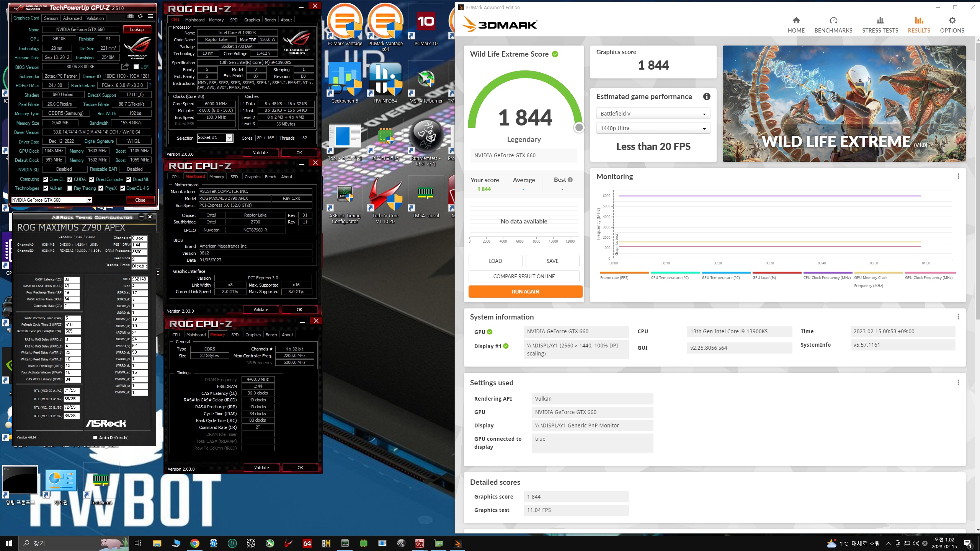Click the LOAD button in 3DMark

tap(495, 261)
